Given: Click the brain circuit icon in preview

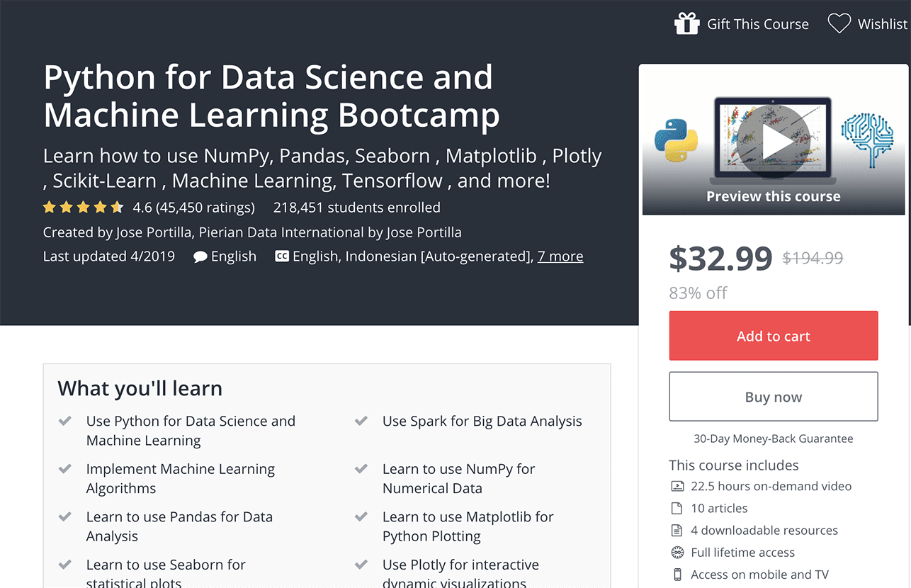Looking at the screenshot, I should (x=867, y=140).
